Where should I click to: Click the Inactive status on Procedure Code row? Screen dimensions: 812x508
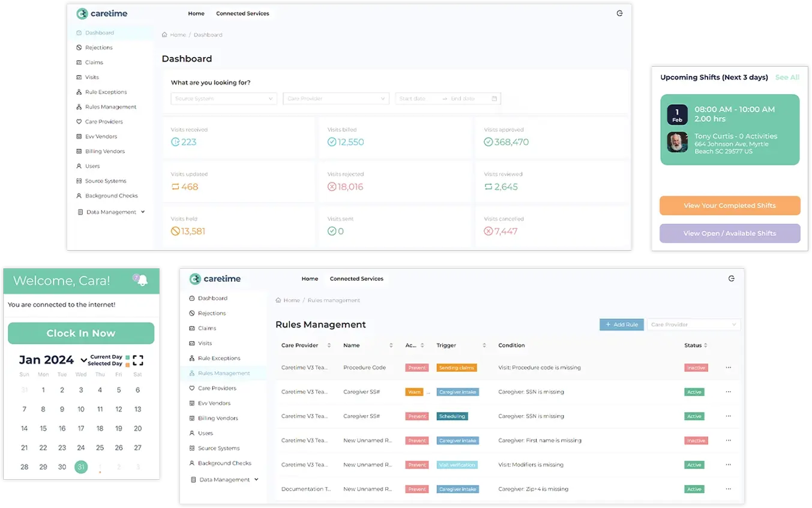point(696,368)
